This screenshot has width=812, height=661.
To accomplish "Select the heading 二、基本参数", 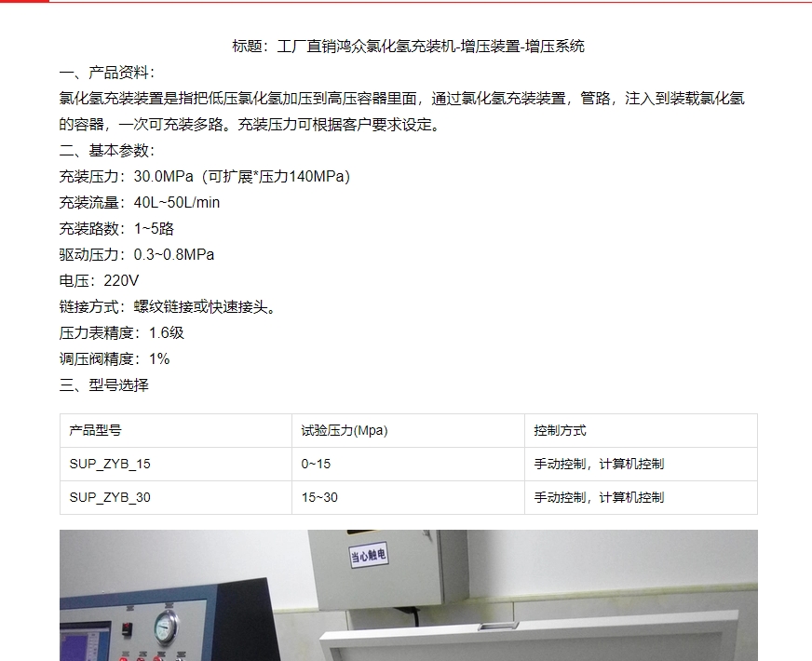I will click(x=107, y=151).
